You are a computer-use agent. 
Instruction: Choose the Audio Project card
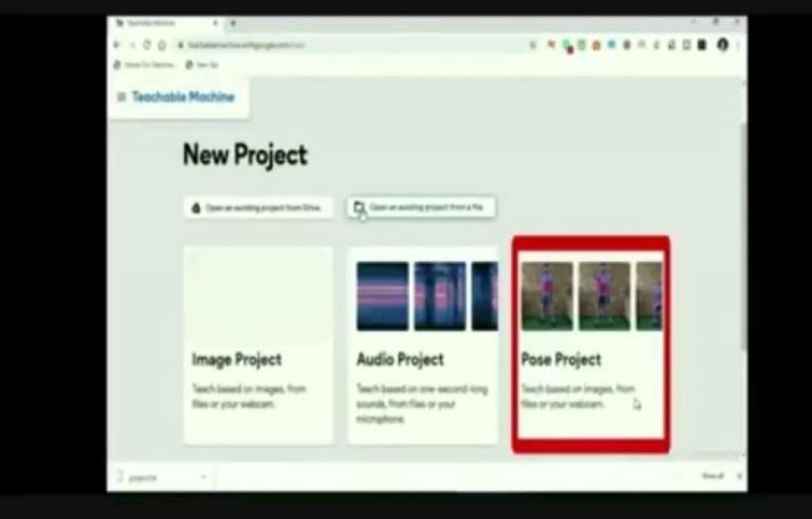click(x=423, y=345)
